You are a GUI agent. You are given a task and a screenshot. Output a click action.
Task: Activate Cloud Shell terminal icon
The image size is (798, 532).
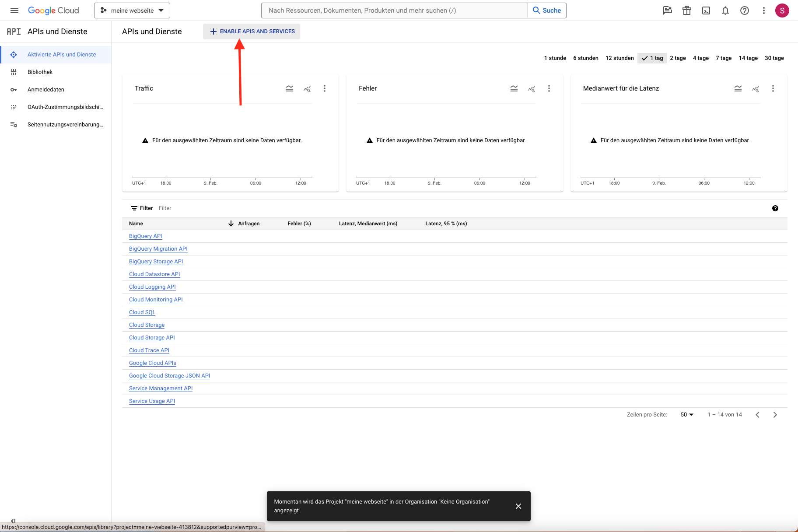click(706, 10)
